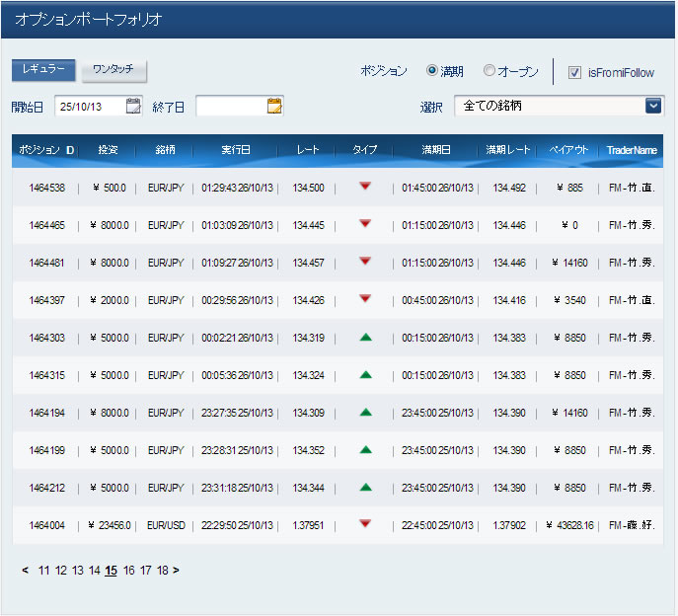678x616 pixels.
Task: Click investment ¥ 500.0 of position 1464538
Action: 110,188
